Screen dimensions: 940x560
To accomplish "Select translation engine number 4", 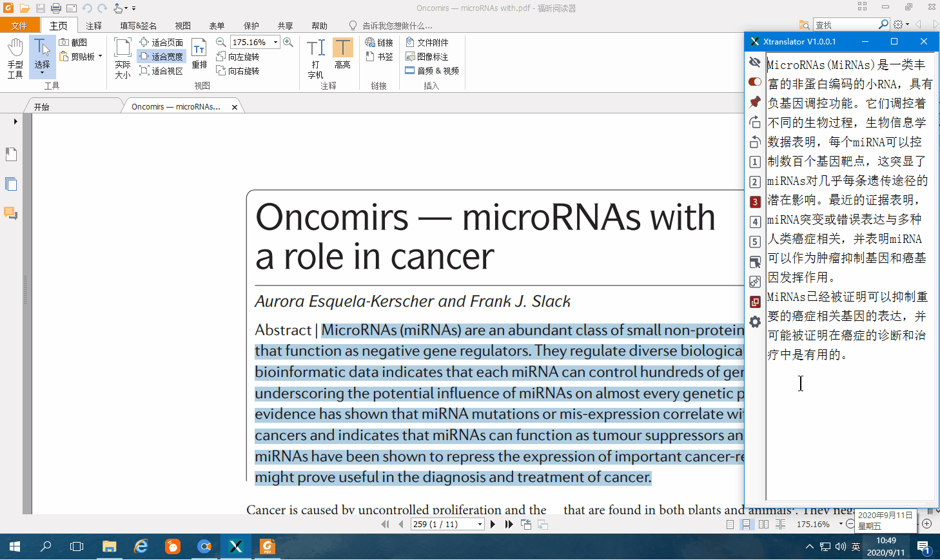I will click(755, 222).
